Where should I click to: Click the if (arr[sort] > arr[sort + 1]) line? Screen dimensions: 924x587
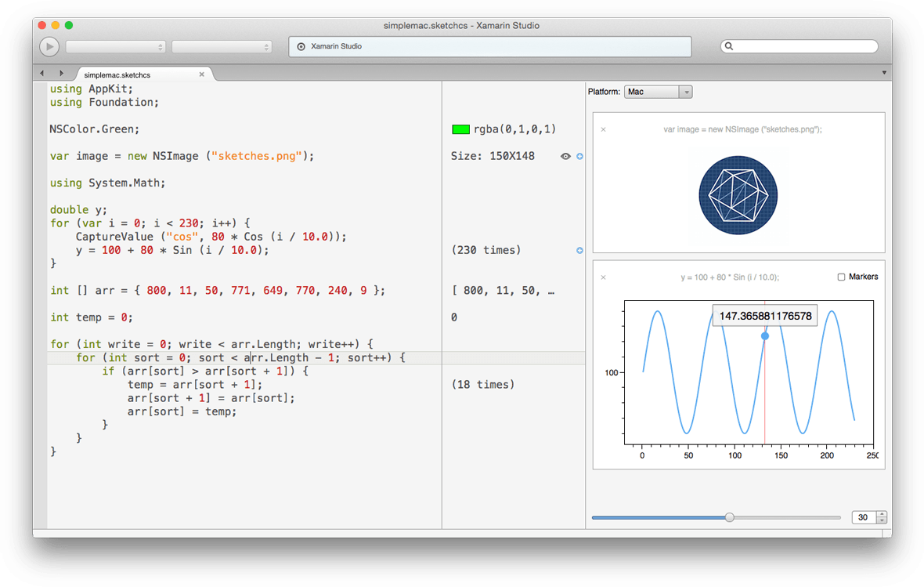[x=205, y=371]
